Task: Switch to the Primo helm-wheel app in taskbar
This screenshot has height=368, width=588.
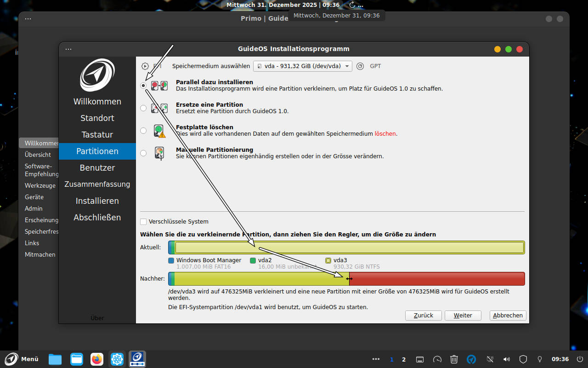Action: pos(118,359)
